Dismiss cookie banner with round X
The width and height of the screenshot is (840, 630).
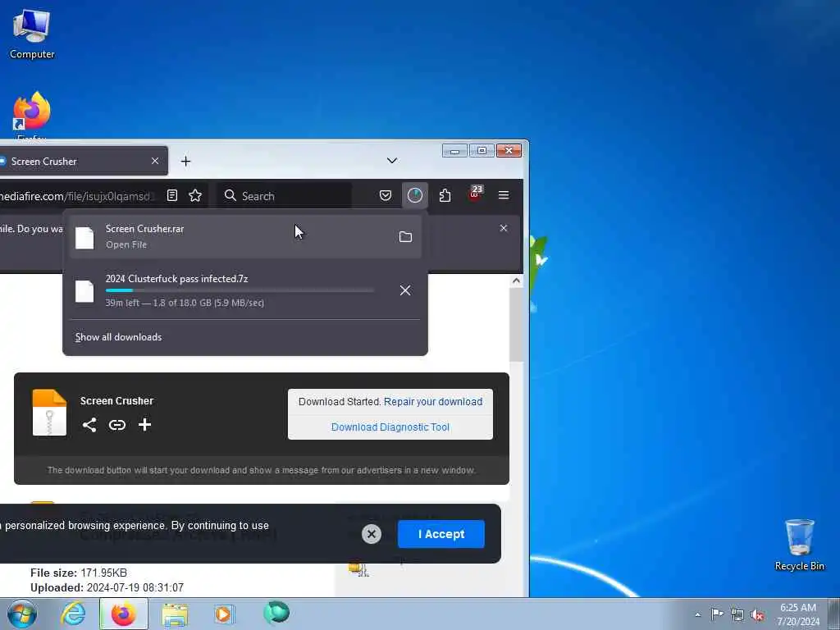(372, 534)
